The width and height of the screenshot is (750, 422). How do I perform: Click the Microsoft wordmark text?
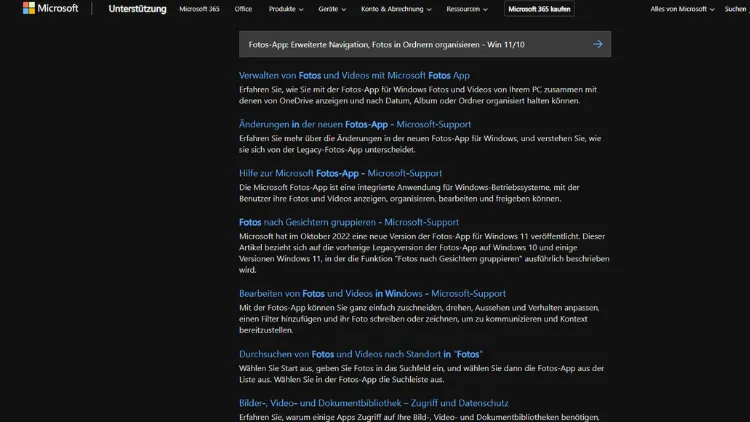(58, 8)
